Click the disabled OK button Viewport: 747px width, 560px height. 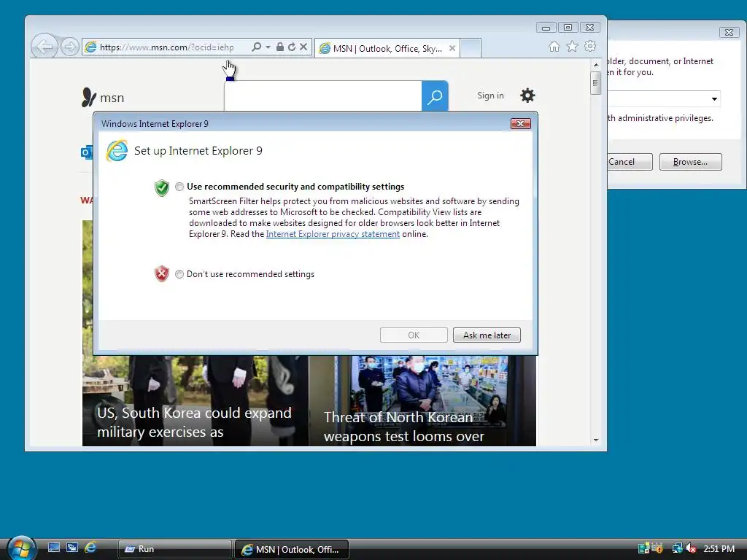pyautogui.click(x=414, y=335)
